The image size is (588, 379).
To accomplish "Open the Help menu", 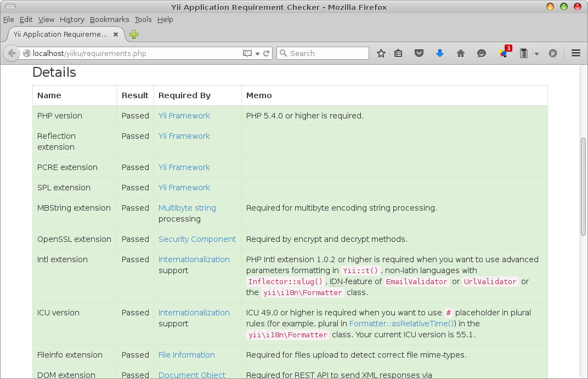I will pyautogui.click(x=165, y=20).
